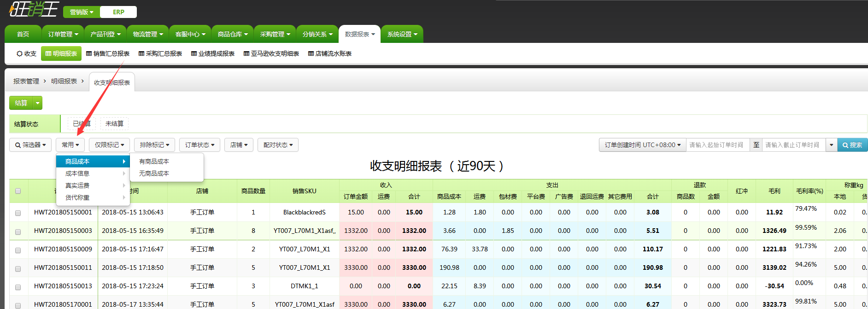Image resolution: width=868 pixels, height=309 pixels.
Task: Open the 物流管理 menu
Action: point(148,34)
